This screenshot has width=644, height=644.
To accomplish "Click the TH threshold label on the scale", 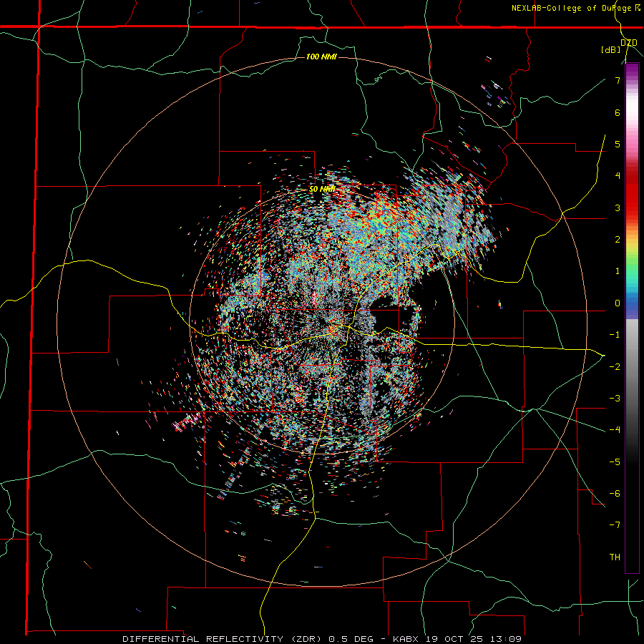I will tap(615, 557).
